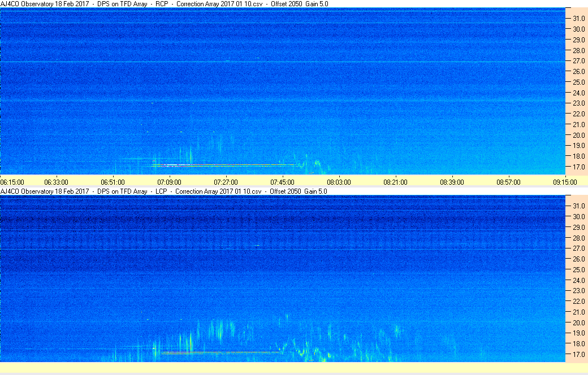Select the 06:15:00 time axis label

pyautogui.click(x=12, y=182)
